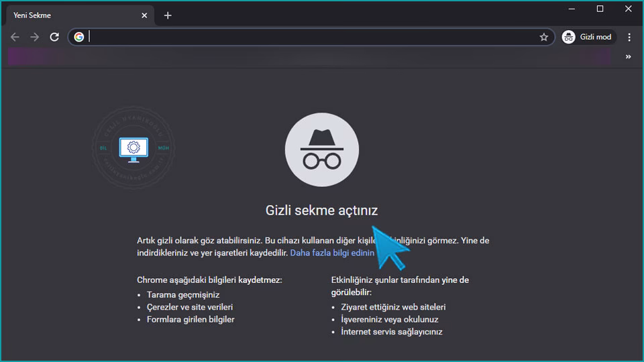644x362 pixels.
Task: Close the Chrome window
Action: 628,9
